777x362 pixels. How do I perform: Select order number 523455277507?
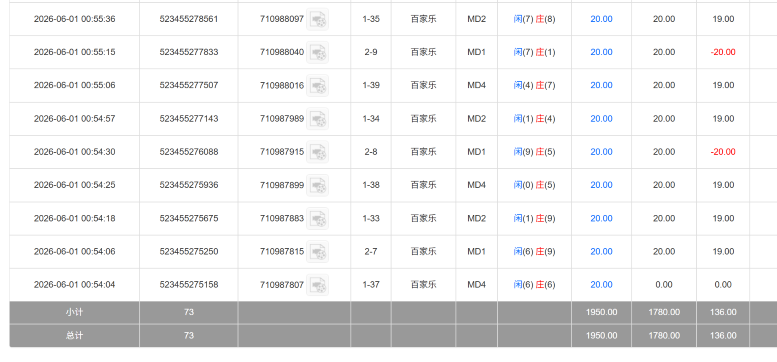189,86
